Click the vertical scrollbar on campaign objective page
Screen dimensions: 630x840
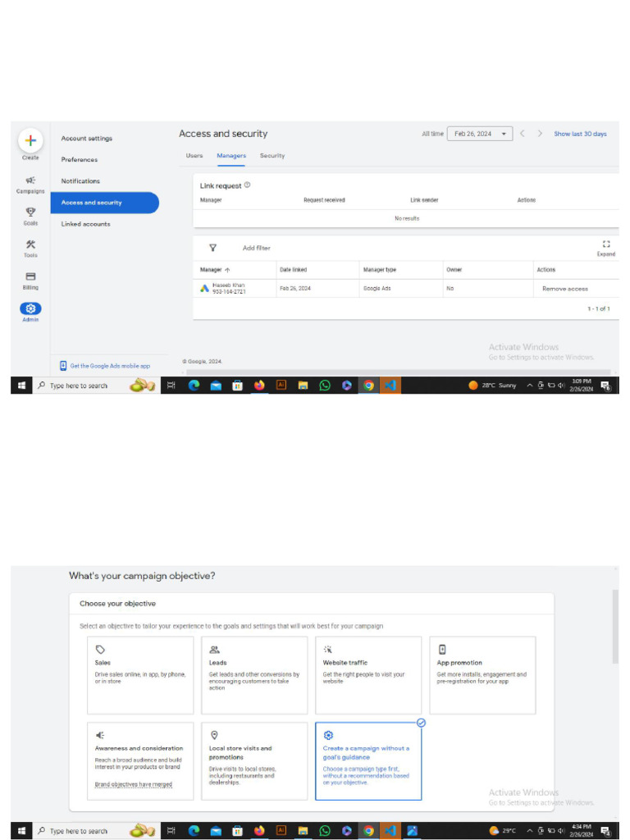point(615,627)
